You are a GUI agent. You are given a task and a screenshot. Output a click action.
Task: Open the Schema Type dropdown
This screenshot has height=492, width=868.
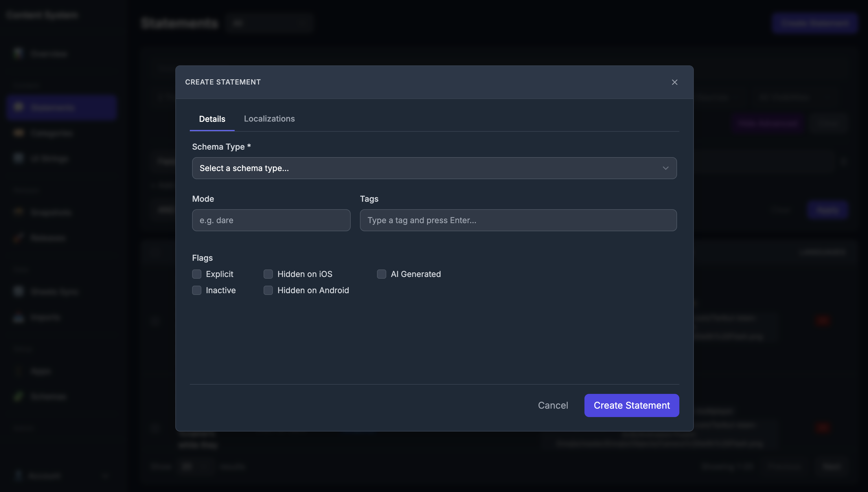click(x=434, y=168)
